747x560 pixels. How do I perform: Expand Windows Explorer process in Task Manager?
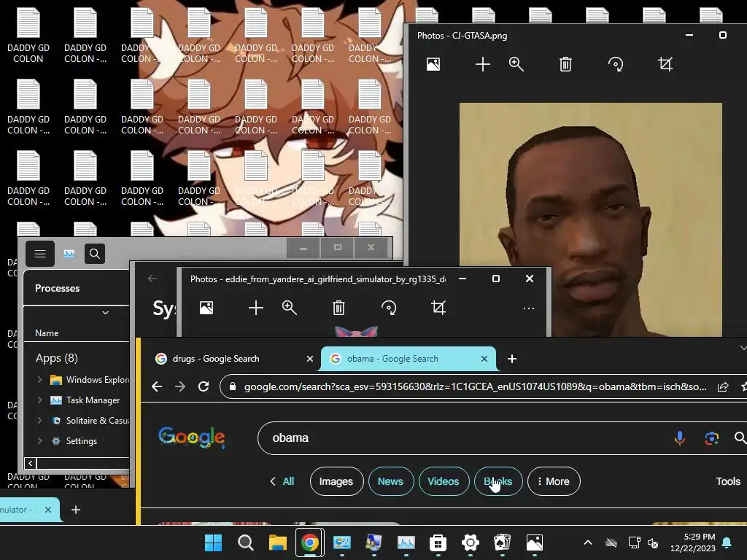pyautogui.click(x=39, y=379)
